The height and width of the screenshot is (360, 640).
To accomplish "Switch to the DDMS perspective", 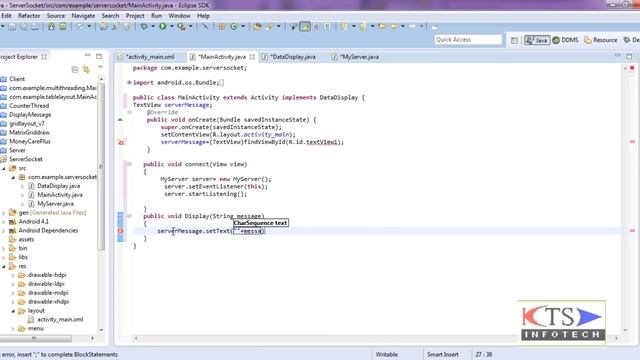I will pos(565,40).
